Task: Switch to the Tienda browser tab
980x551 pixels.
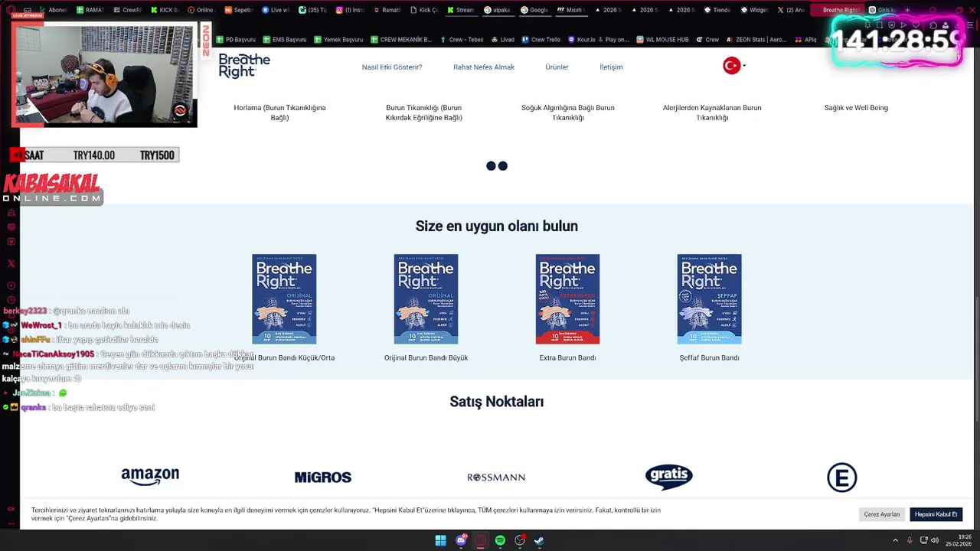Action: click(717, 10)
